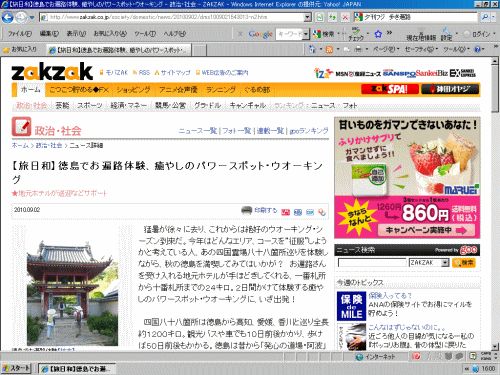The width and height of the screenshot is (500, 375).
Task: Click the orange 検索 news search button
Action: [x=464, y=263]
